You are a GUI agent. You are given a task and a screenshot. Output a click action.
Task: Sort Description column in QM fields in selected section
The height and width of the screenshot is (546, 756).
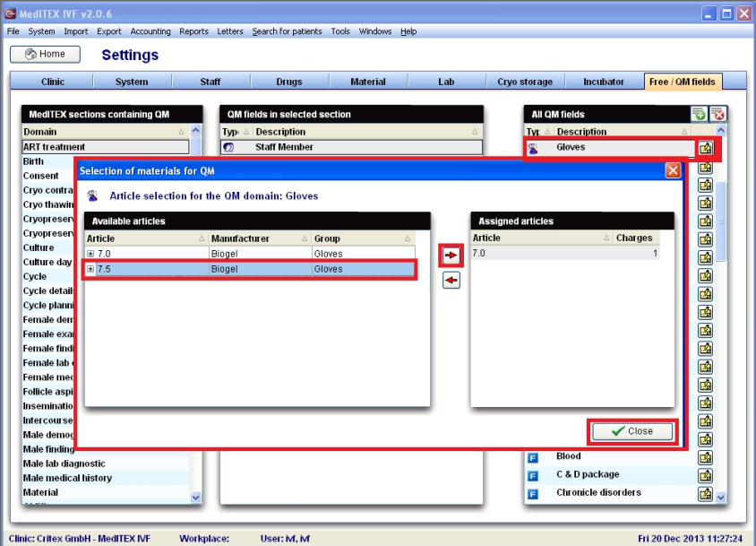[x=367, y=132]
